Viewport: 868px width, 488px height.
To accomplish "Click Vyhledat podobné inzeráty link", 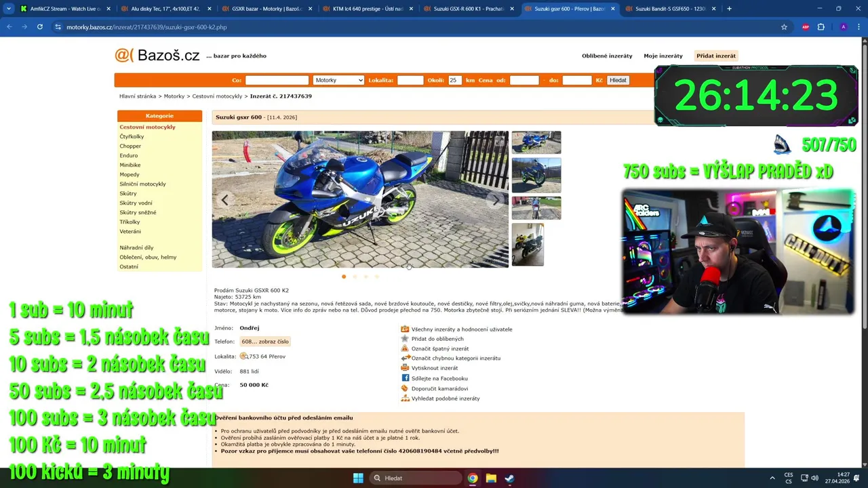I will 446,399.
